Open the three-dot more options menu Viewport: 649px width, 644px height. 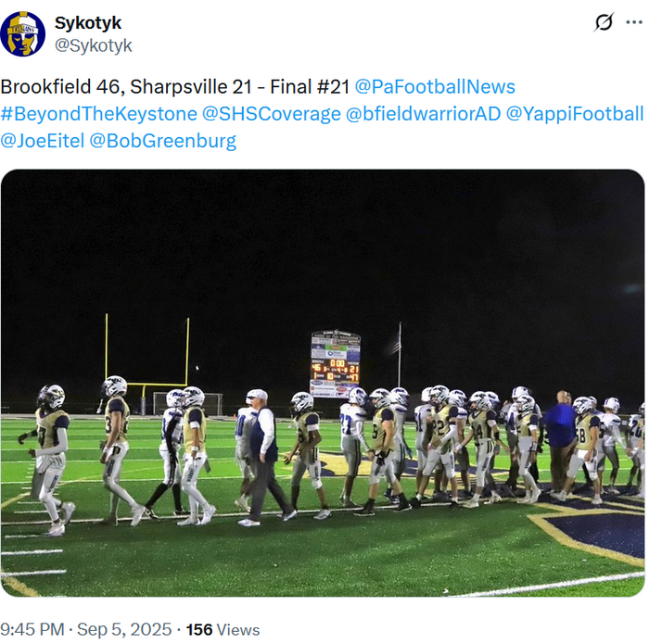coord(634,22)
